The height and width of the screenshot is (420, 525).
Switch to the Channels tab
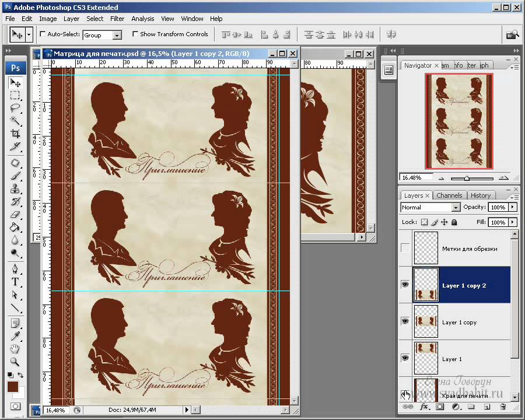tap(449, 195)
